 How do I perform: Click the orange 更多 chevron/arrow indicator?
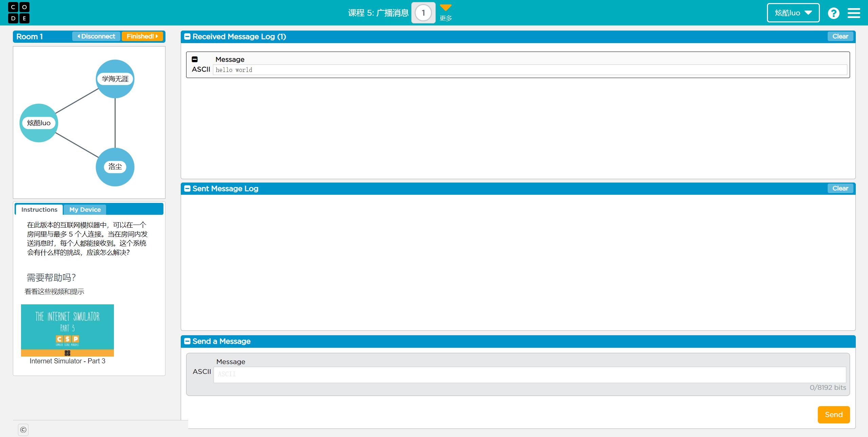click(446, 8)
